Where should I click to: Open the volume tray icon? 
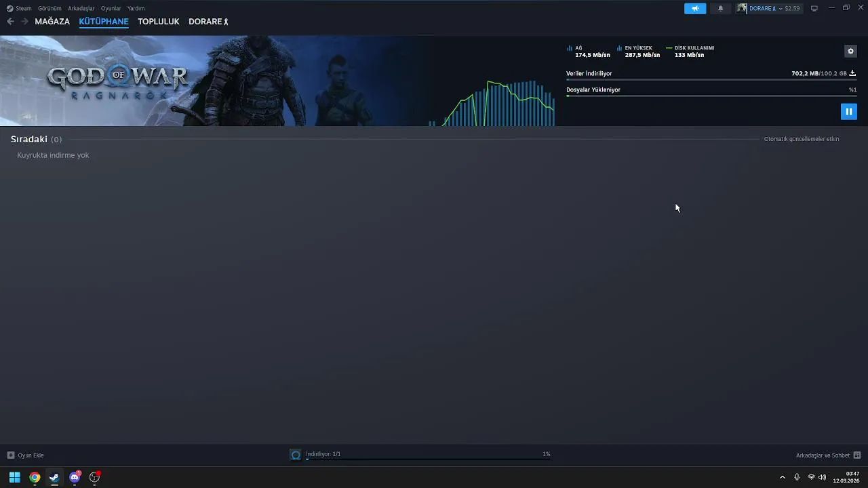tap(822, 477)
